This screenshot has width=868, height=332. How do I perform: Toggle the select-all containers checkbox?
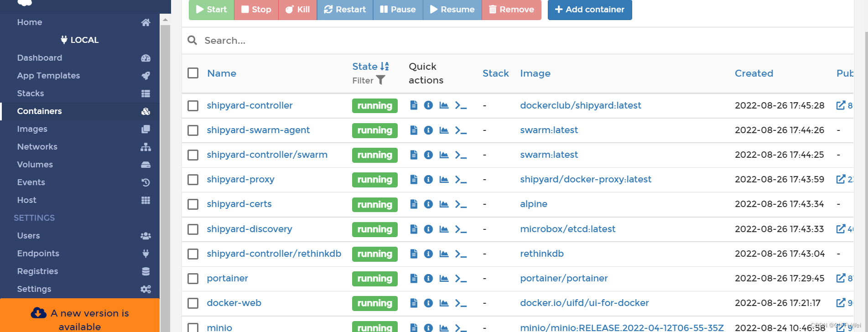193,73
